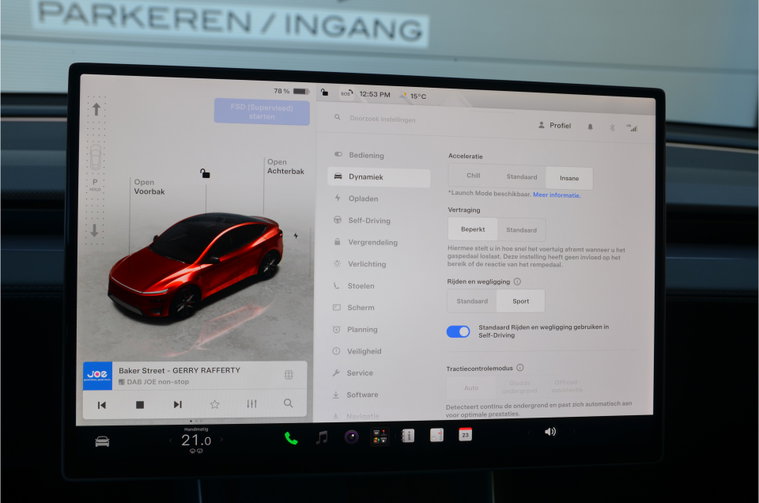Choose Standaard for Rijden en wegligging

[472, 301]
